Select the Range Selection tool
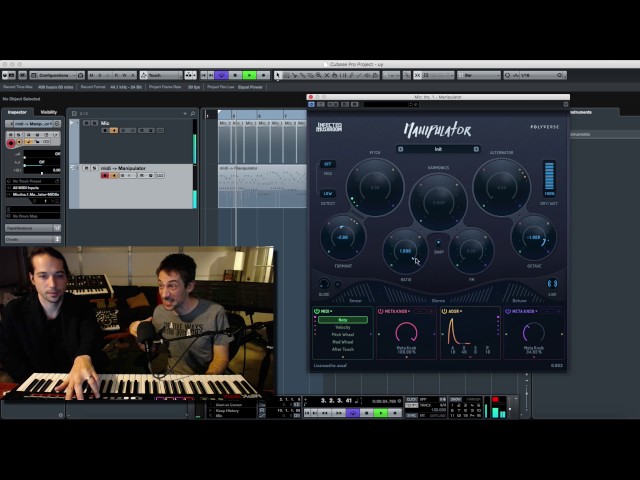Viewport: 640px width, 480px height. (x=286, y=76)
